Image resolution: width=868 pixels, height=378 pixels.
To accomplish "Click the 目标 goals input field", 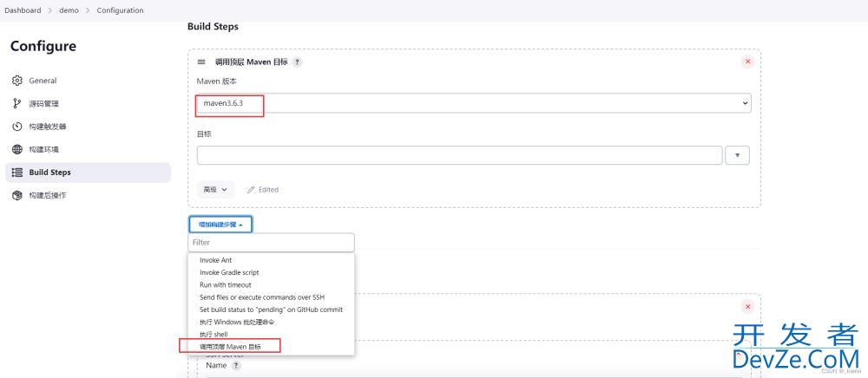I will 459,155.
